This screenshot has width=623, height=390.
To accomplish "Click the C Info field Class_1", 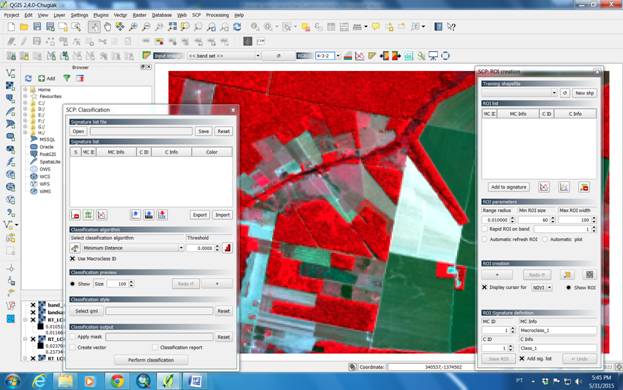I will click(558, 348).
